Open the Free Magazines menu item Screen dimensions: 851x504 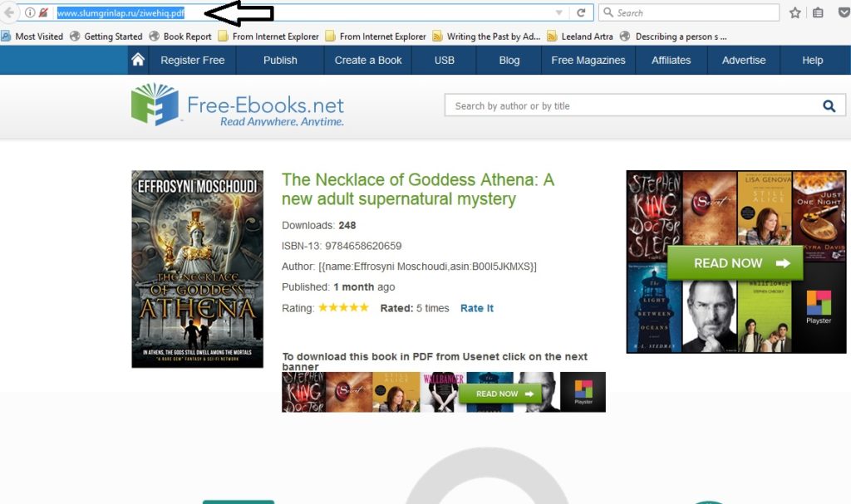click(x=588, y=61)
